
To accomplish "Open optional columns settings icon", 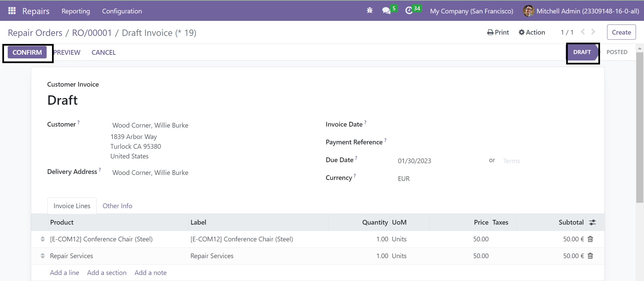I will tap(593, 222).
